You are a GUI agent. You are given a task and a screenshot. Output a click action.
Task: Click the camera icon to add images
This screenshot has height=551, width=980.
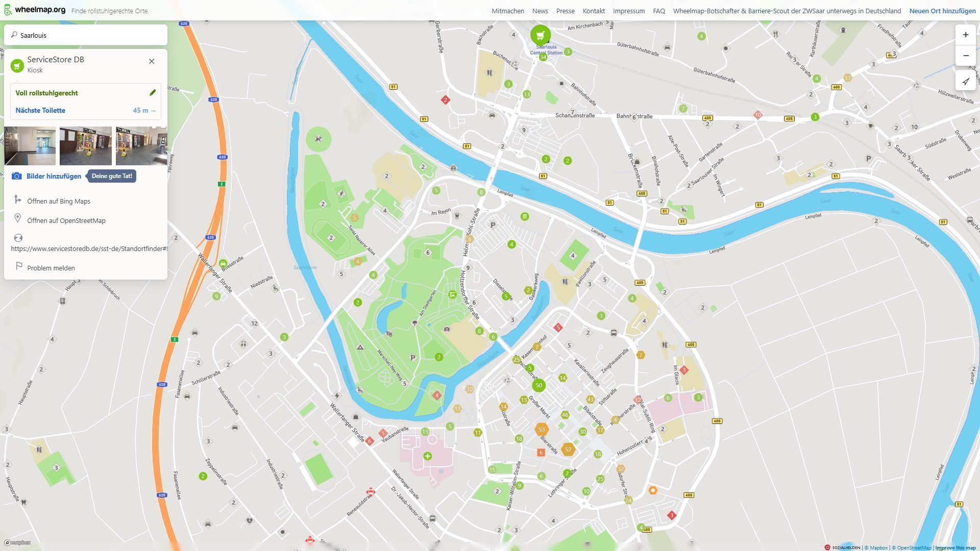(x=17, y=176)
